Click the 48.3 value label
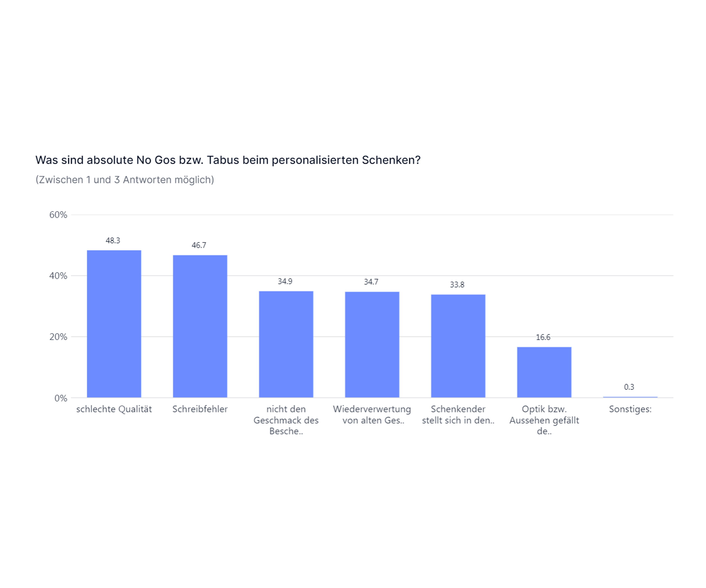This screenshot has width=706, height=588. [113, 241]
